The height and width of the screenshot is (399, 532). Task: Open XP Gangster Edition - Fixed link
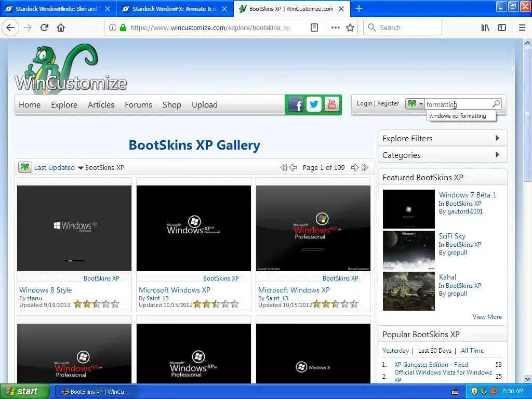[431, 364]
